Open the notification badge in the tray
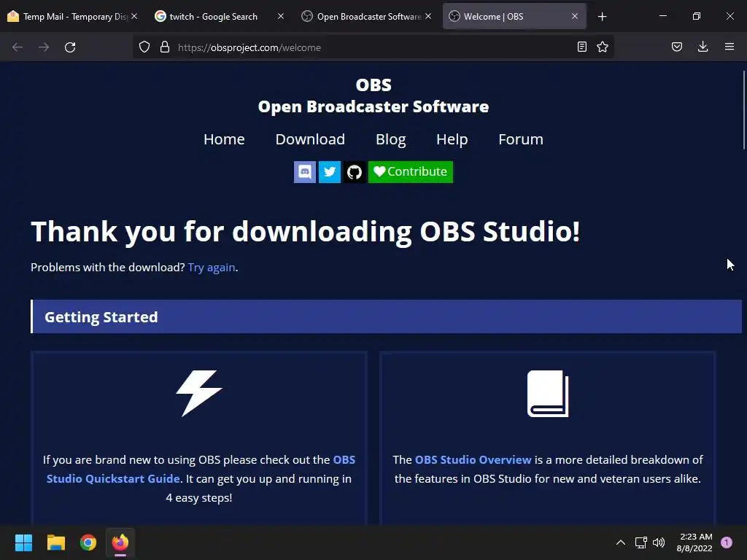 click(727, 542)
